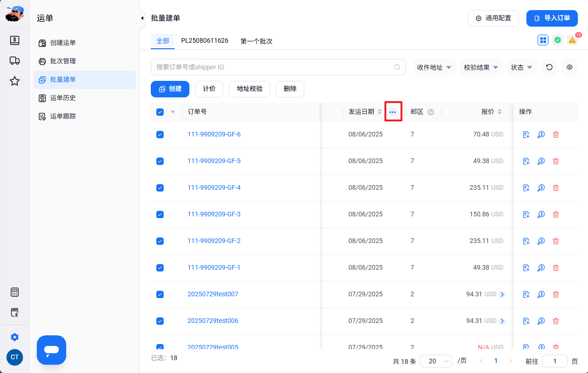The height and width of the screenshot is (373, 588).
Task: Uncheck the checkbox for 20250729test007
Action: coord(160,294)
